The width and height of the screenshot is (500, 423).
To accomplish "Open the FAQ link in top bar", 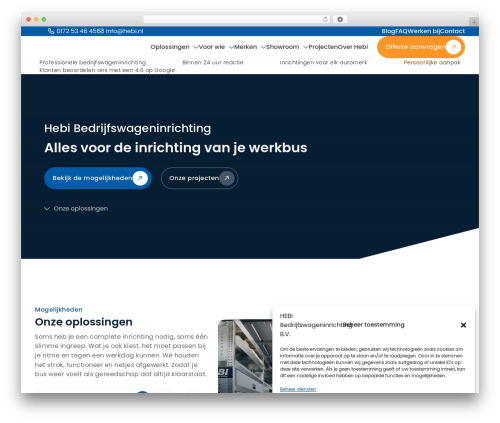I will point(401,31).
